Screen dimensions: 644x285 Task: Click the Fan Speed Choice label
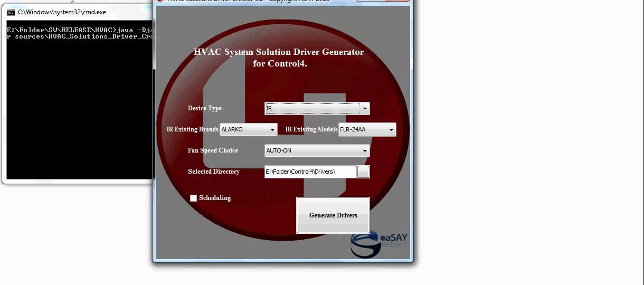click(x=213, y=150)
